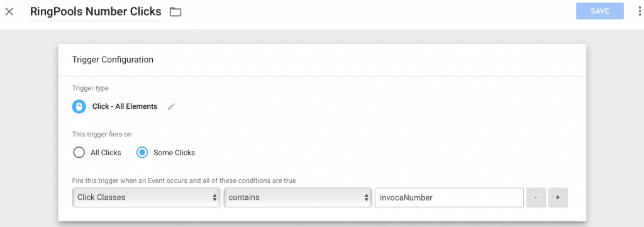Click the Trigger Configuration header
This screenshot has height=227, width=644.
[113, 60]
